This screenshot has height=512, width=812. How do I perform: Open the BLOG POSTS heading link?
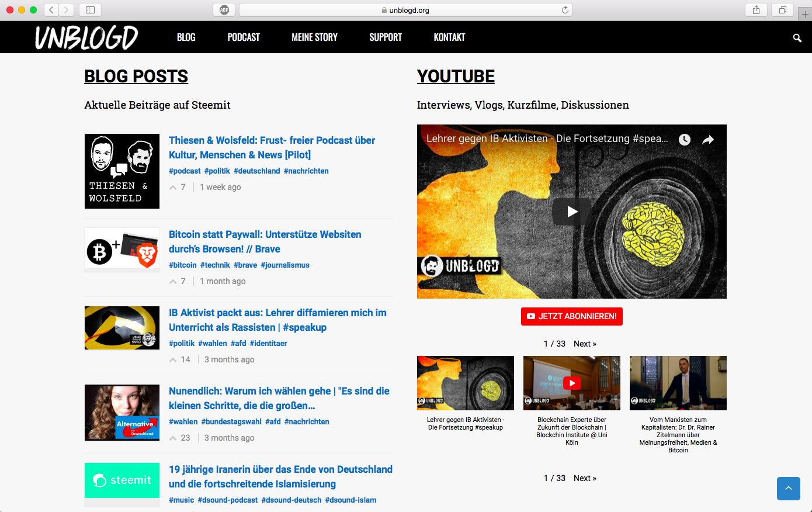(136, 77)
